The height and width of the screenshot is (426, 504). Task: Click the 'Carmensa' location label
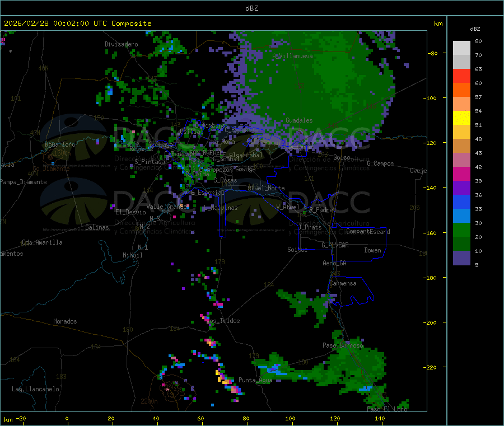click(343, 283)
